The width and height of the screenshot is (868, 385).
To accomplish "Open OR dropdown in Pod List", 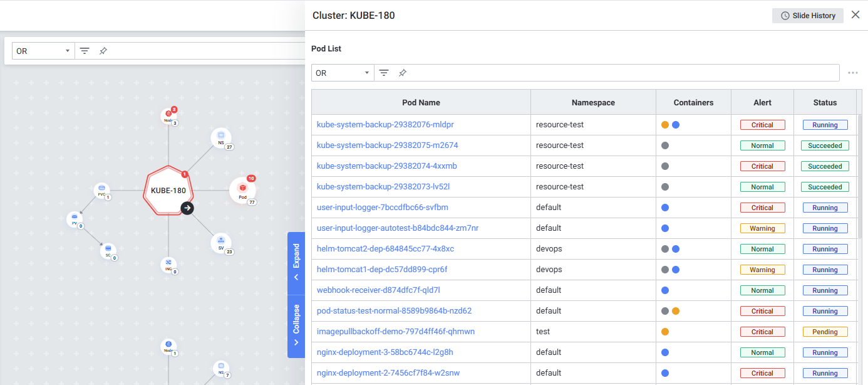I will 343,73.
